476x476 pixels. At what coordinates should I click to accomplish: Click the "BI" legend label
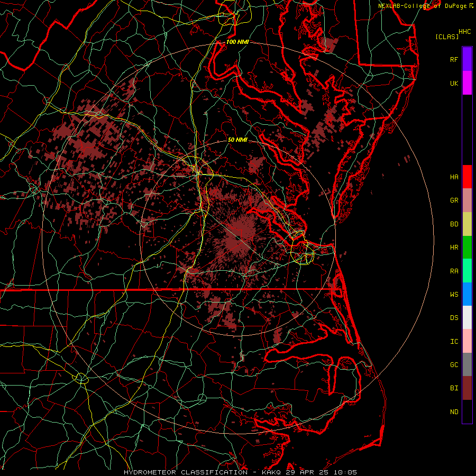454,388
